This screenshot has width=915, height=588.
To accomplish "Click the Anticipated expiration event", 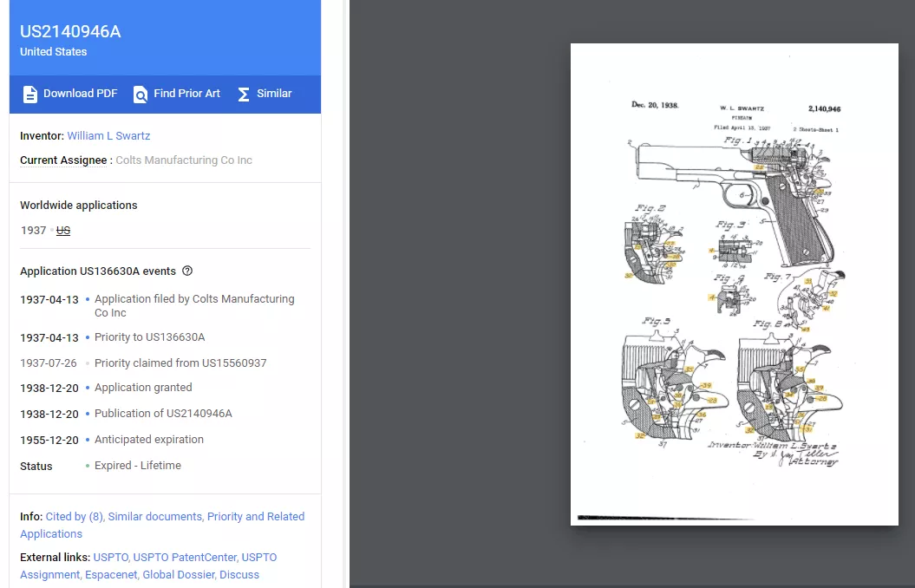I will point(149,439).
